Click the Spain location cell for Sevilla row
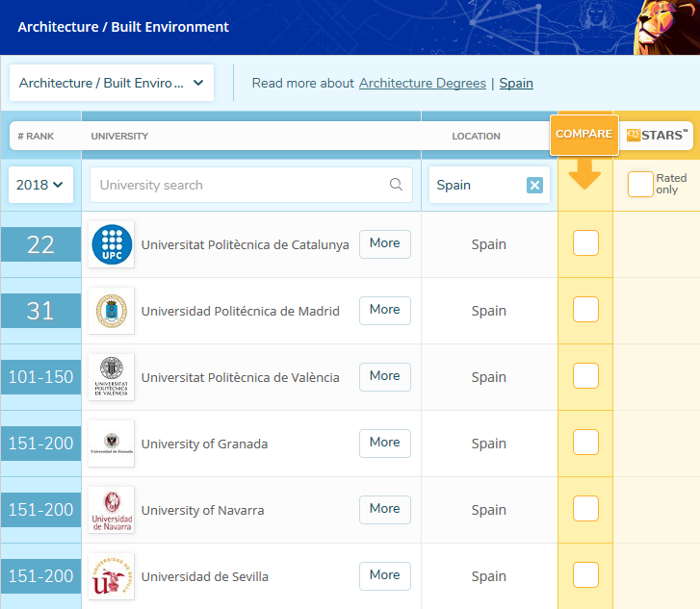Viewport: 700px width, 609px height. click(x=489, y=576)
